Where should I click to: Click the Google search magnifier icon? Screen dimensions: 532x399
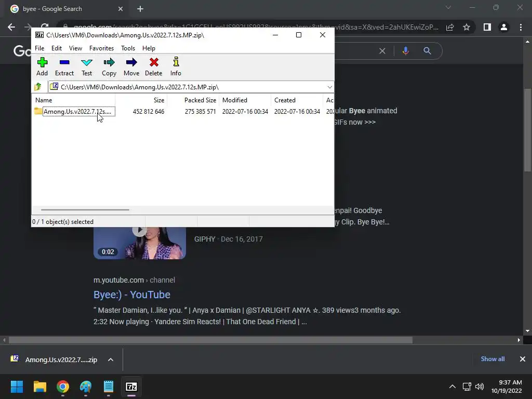tap(427, 51)
